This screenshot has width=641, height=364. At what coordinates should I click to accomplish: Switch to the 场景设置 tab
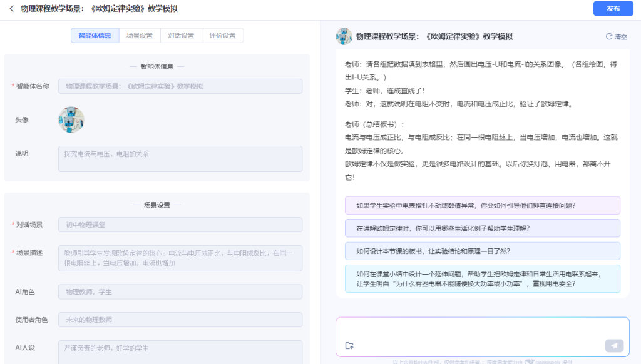[x=140, y=36]
